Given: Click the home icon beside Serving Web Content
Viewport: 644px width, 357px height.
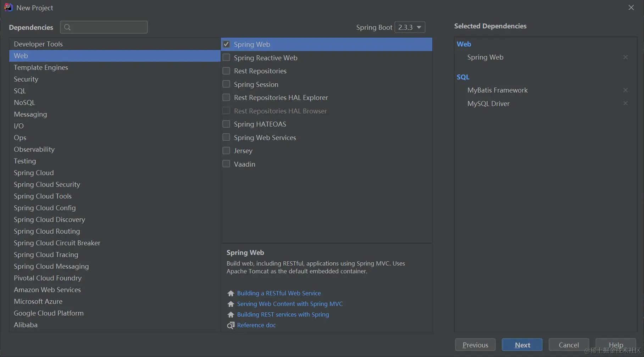Looking at the screenshot, I should 231,304.
